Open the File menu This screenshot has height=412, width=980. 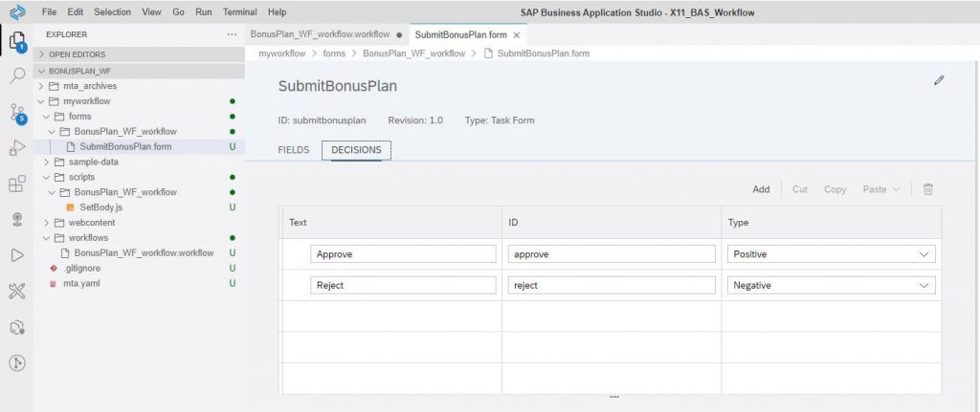point(50,11)
